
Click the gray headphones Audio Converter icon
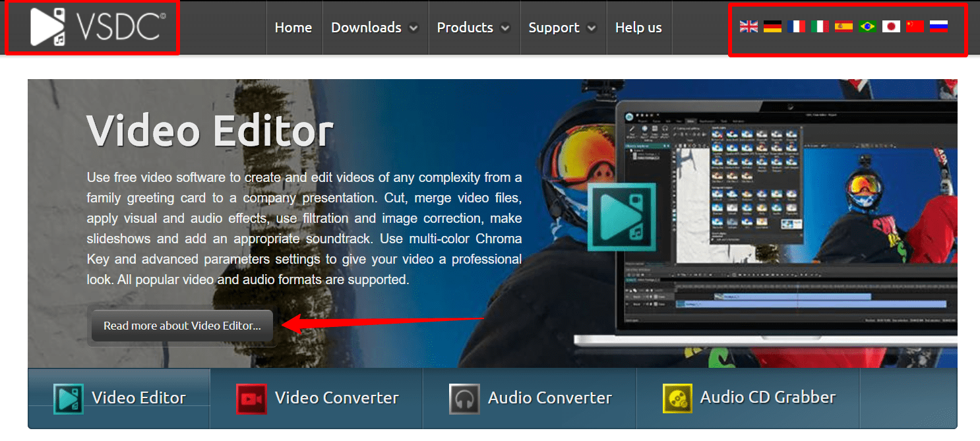tap(464, 398)
